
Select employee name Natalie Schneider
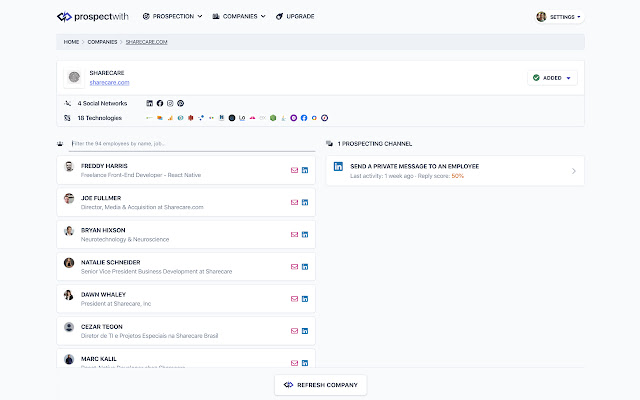111,262
